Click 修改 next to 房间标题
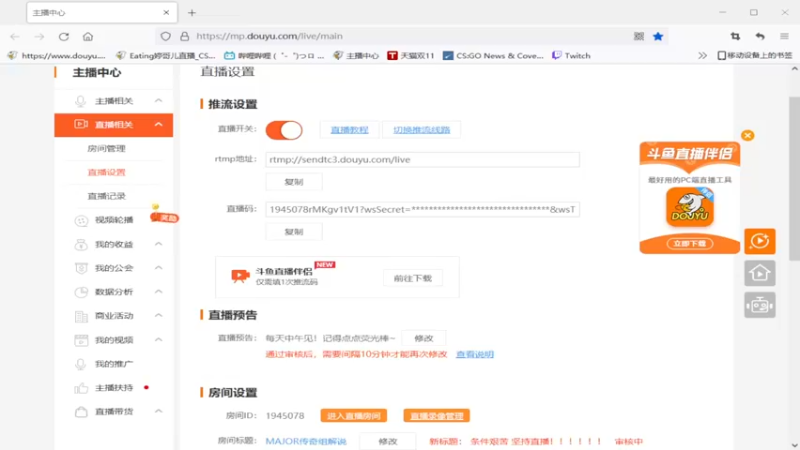This screenshot has width=800, height=450. click(388, 441)
